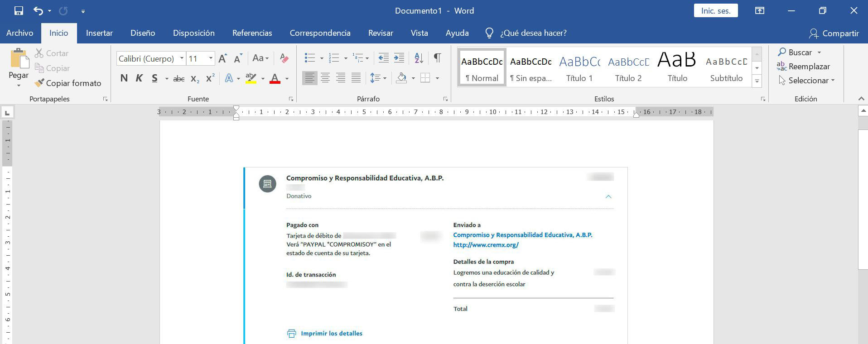Click the Undo arrow icon
Viewport: 868px width, 344px height.
(x=38, y=11)
